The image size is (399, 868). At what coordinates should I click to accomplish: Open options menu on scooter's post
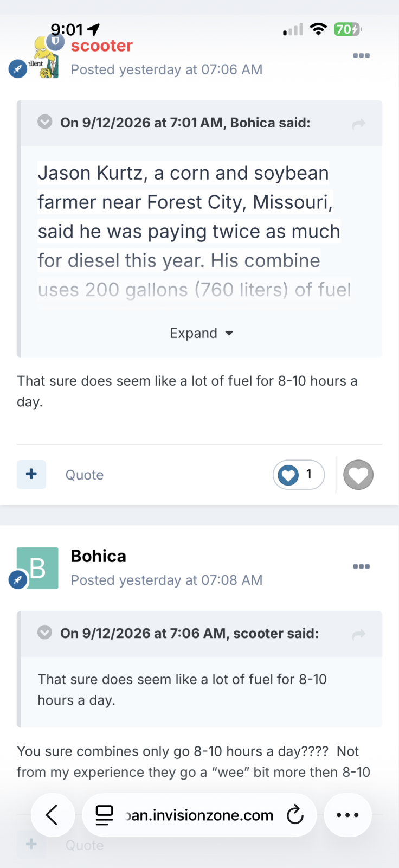(361, 55)
